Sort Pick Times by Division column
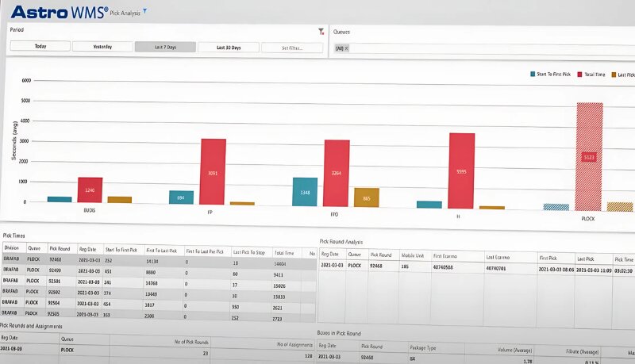The width and height of the screenshot is (635, 364). 13,247
